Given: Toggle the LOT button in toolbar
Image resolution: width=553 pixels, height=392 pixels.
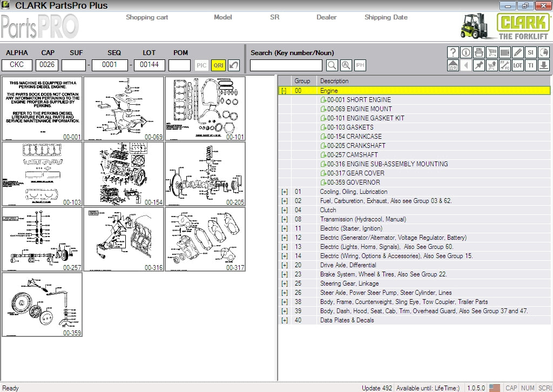Looking at the screenshot, I should click(518, 65).
